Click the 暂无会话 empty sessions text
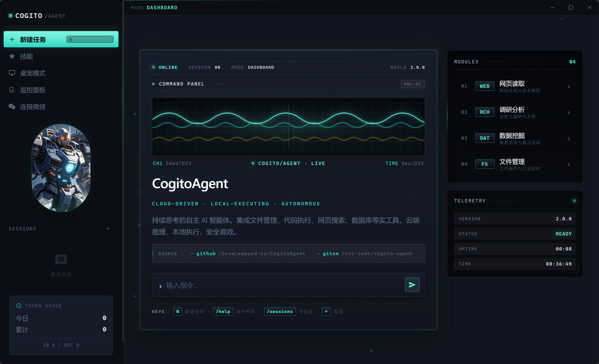 point(61,275)
